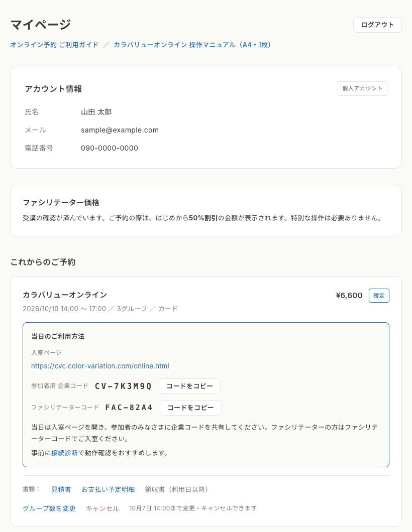Image resolution: width=412 pixels, height=532 pixels.
Task: Click the facilitator code text FAC-82A4
Action: coord(129,408)
